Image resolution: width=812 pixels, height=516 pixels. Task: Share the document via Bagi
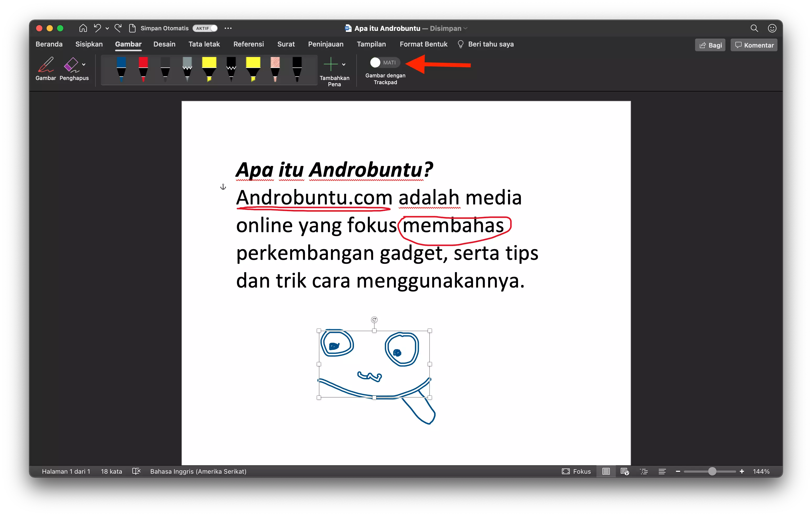coord(710,44)
